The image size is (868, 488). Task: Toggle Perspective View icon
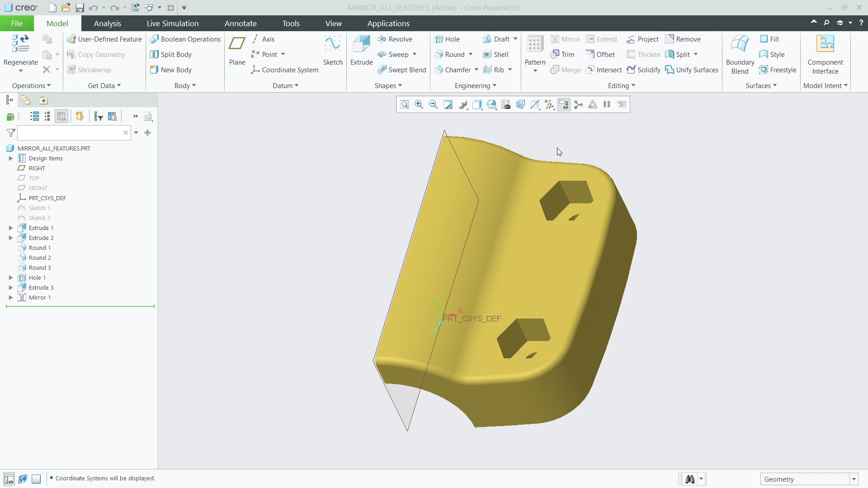click(520, 105)
